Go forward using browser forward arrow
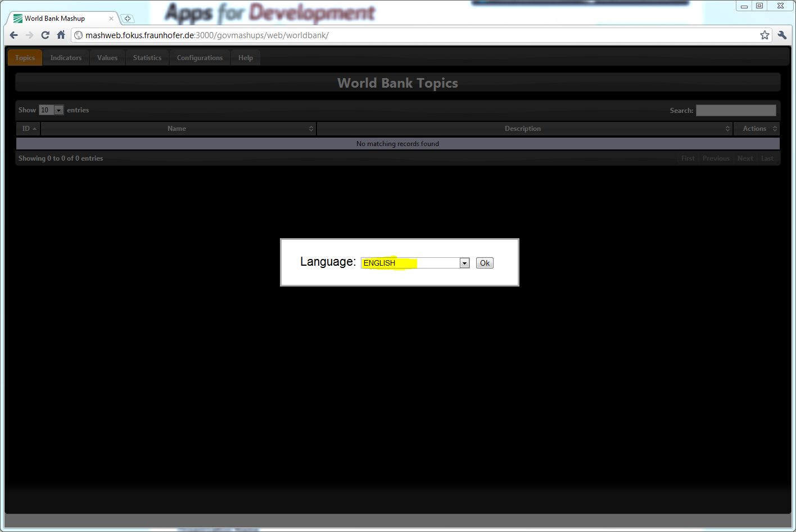 (x=30, y=35)
